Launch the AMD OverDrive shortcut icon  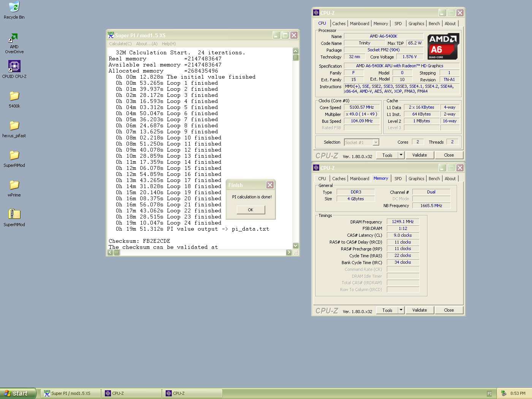click(x=14, y=38)
